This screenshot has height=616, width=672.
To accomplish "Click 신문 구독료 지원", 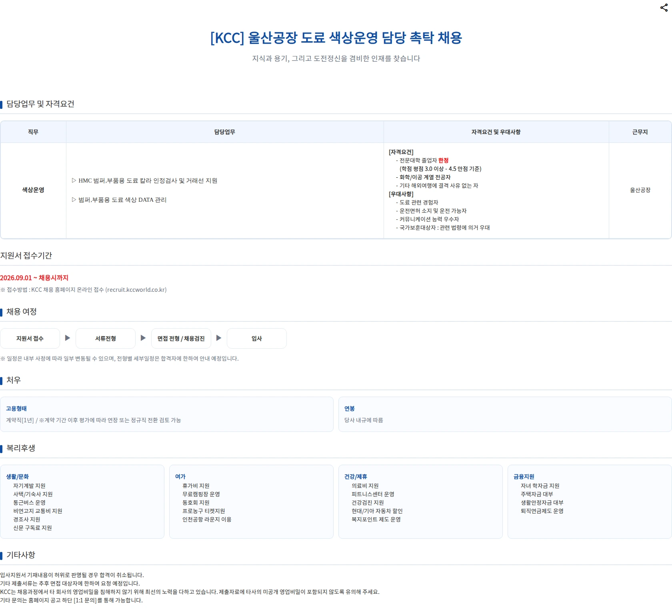I will coord(32,528).
